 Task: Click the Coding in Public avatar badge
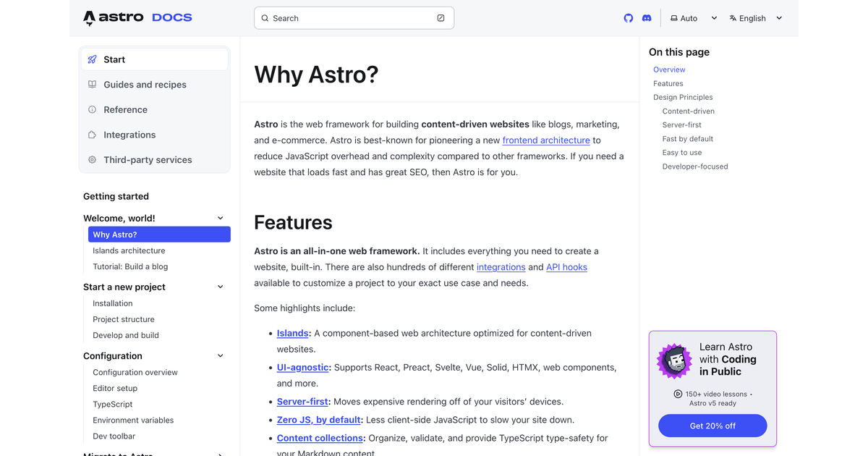point(674,360)
